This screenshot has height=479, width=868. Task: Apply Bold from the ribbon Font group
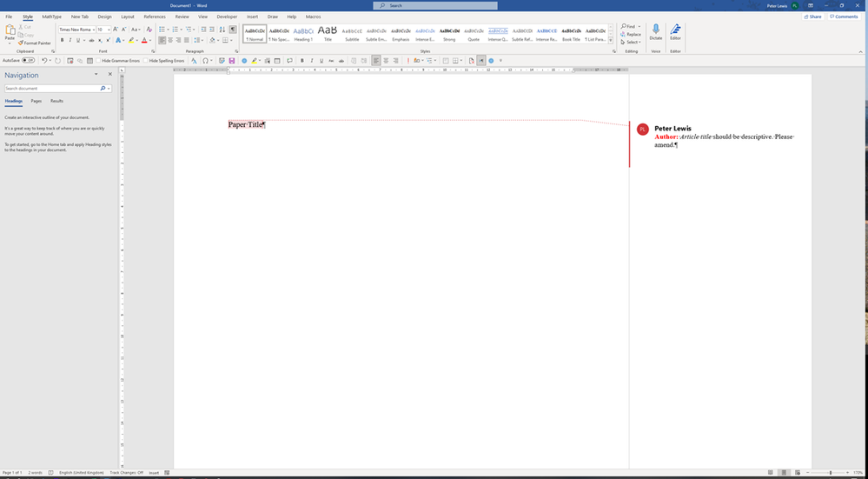coord(62,40)
